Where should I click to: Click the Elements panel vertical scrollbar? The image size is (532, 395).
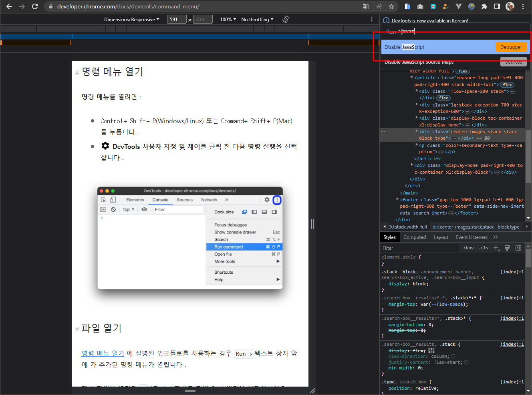point(528,156)
